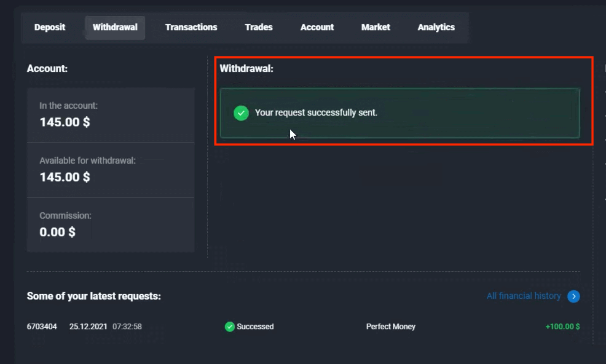This screenshot has height=364, width=606.
Task: Click the green check icon beside Successed
Action: click(x=230, y=327)
